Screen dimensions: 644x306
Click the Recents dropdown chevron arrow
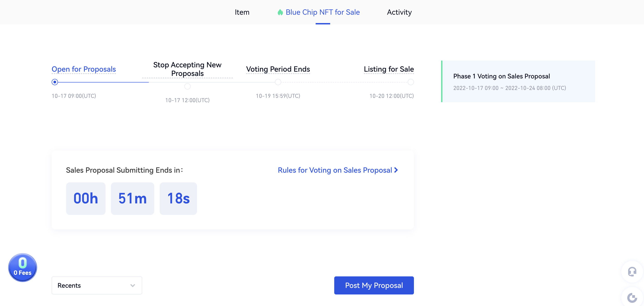[x=133, y=285]
